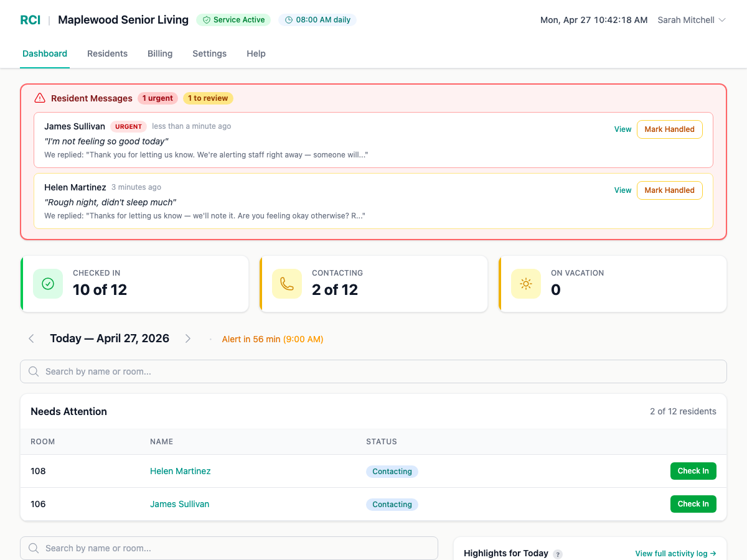747x560 pixels.
Task: Focus the lower name or room search
Action: pyautogui.click(x=229, y=548)
